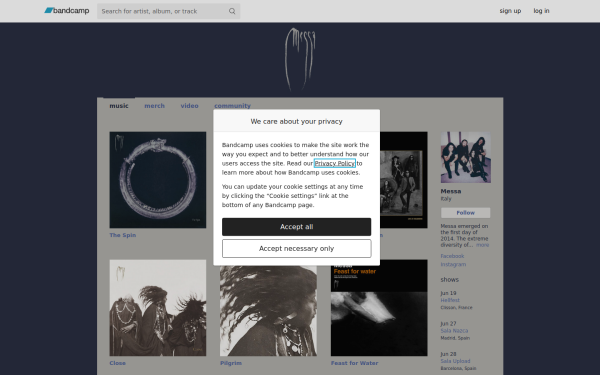This screenshot has height=375, width=600.
Task: Switch to the video tab
Action: pos(189,106)
